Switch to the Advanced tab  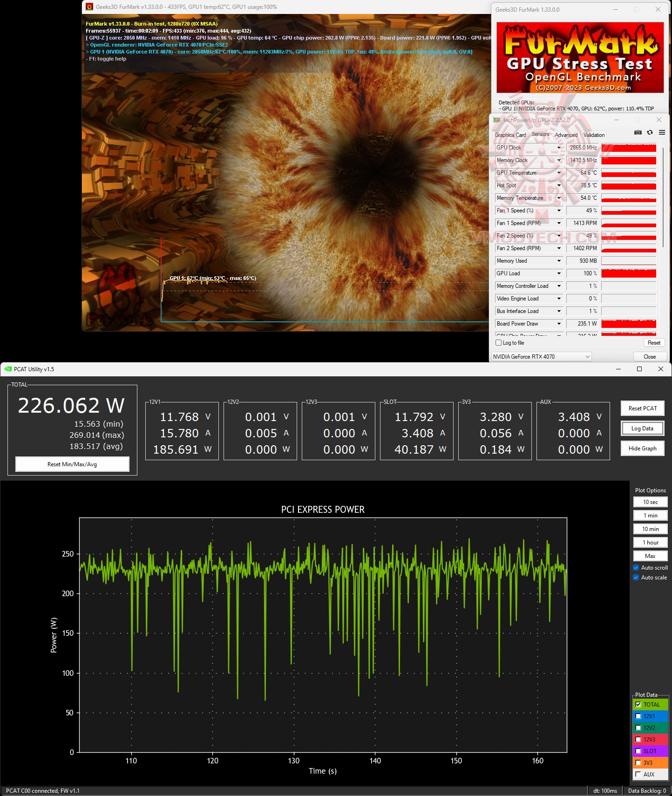[566, 135]
